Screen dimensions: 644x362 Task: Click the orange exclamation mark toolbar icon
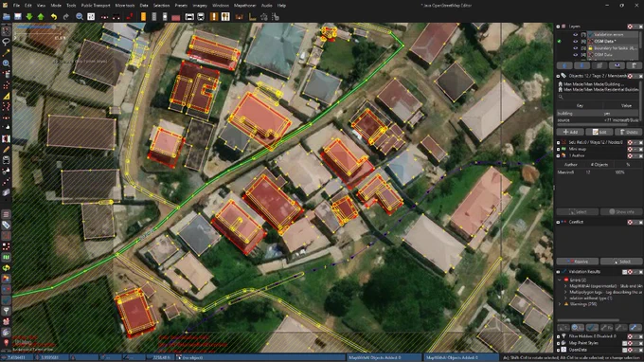click(214, 17)
